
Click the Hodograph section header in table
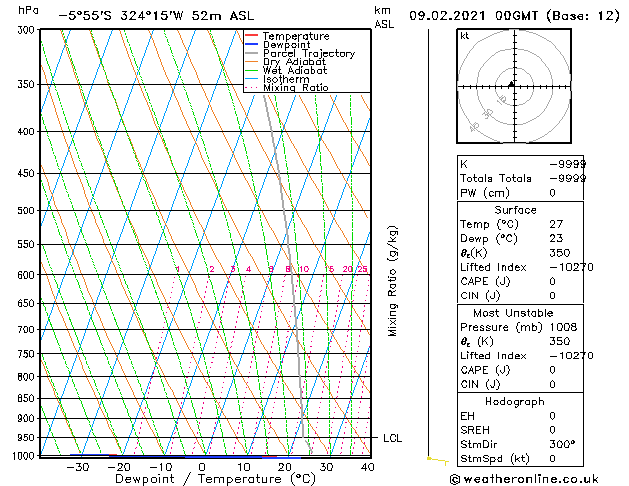coord(515,401)
